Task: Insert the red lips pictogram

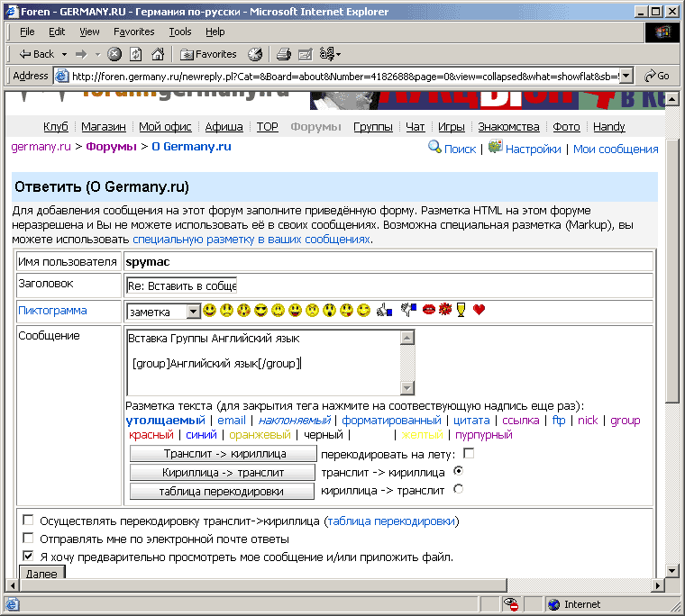Action: point(428,311)
